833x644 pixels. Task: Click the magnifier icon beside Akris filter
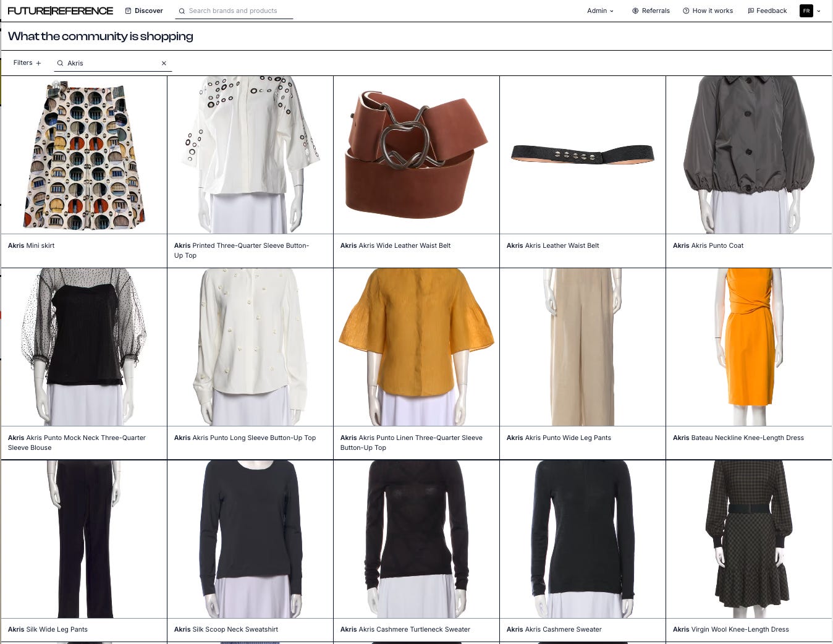[x=60, y=63]
